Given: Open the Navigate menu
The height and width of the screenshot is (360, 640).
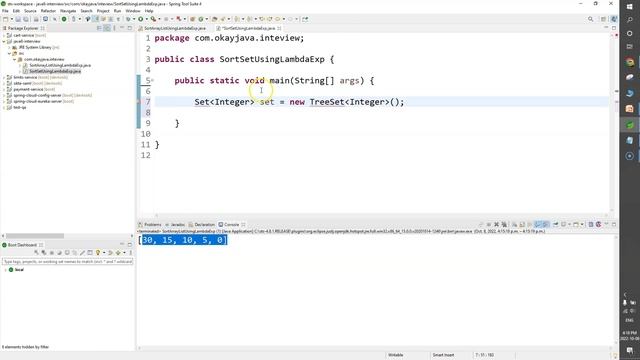Looking at the screenshot, I should click(68, 11).
